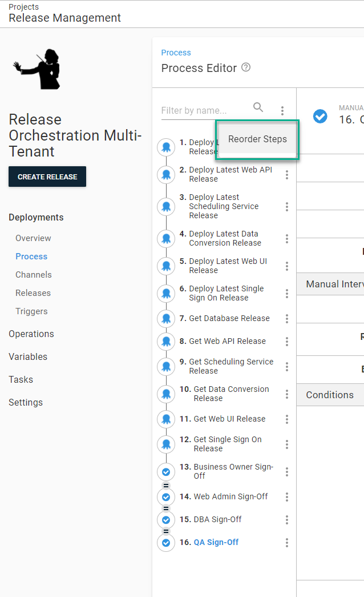Click the Projects breadcrumb
Screen dimensions: 364x597
coord(23,7)
